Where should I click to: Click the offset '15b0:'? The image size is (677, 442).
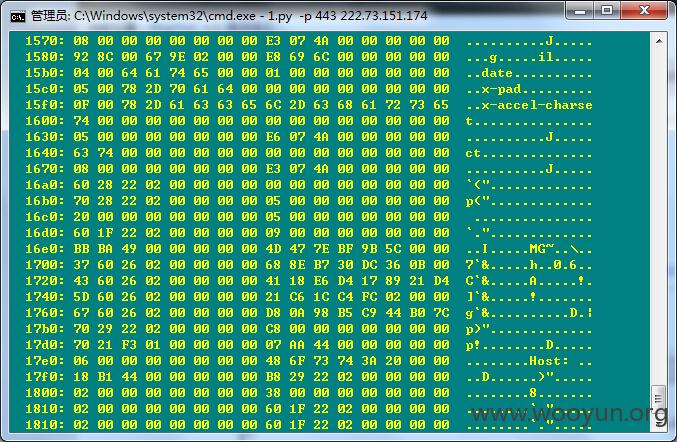pos(44,73)
